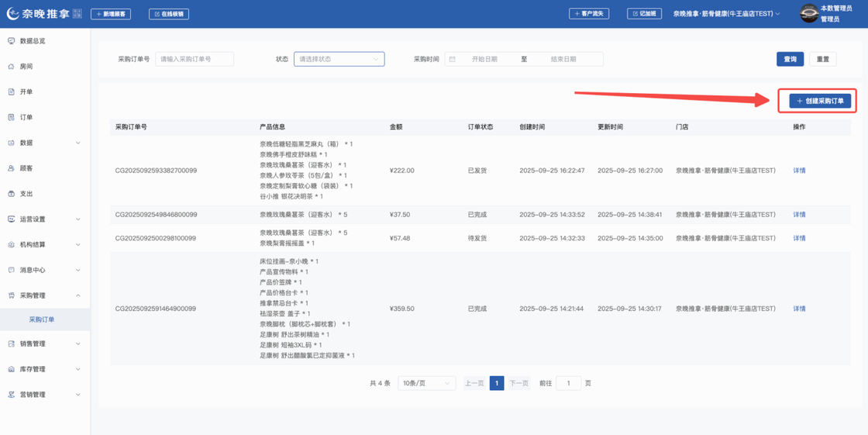The width and height of the screenshot is (868, 435).
Task: Click the 订单状态 column header
Action: pos(480,127)
